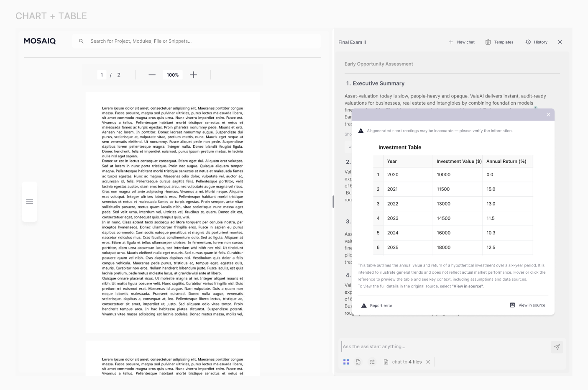The height and width of the screenshot is (390, 588).
Task: Click View in source link
Action: tap(528, 305)
